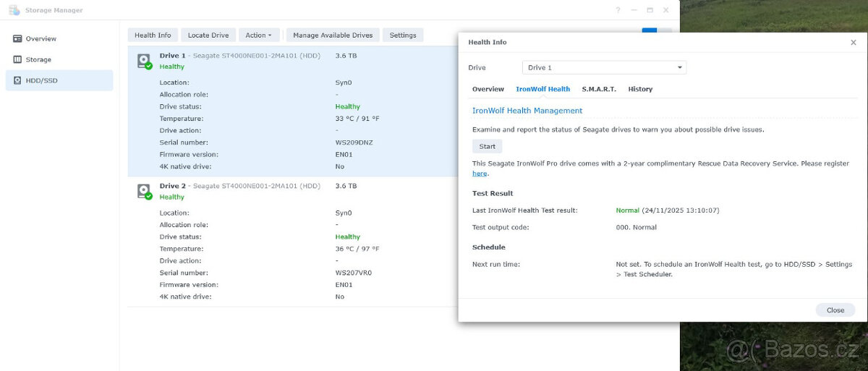Open HDD/SSD Settings button
This screenshot has width=868, height=371.
click(x=403, y=35)
